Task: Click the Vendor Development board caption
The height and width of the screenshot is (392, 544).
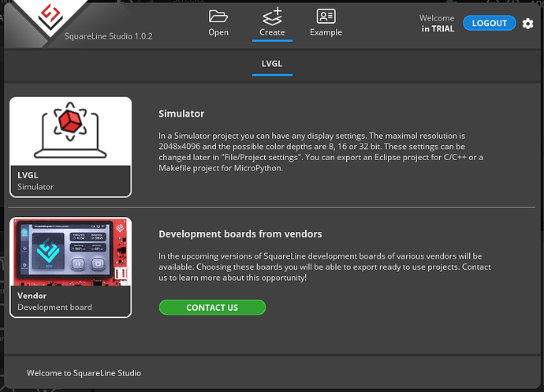Action: [70, 301]
